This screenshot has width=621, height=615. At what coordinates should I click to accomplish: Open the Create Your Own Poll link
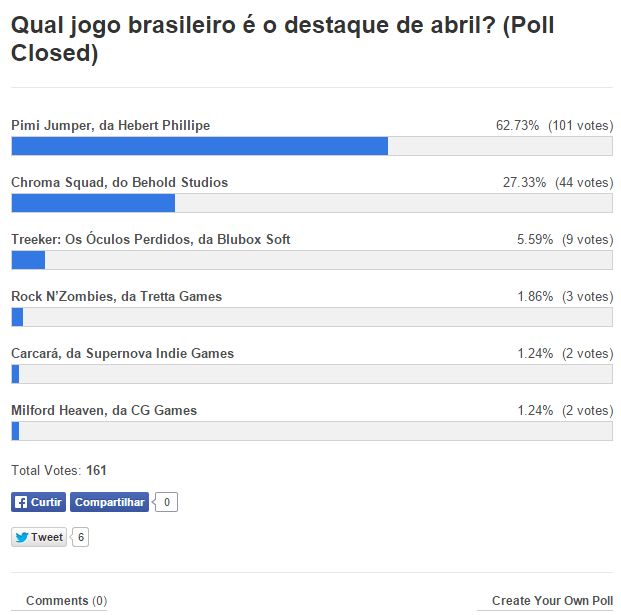coord(552,601)
